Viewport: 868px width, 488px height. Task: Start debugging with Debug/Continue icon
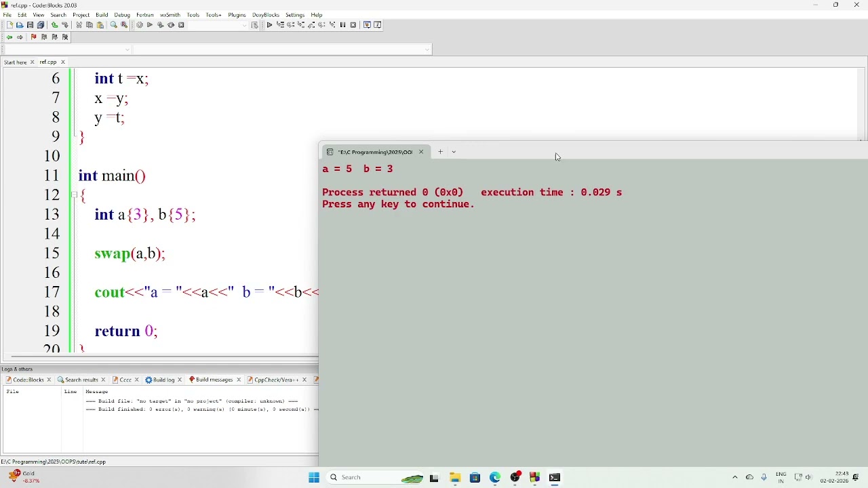[269, 25]
